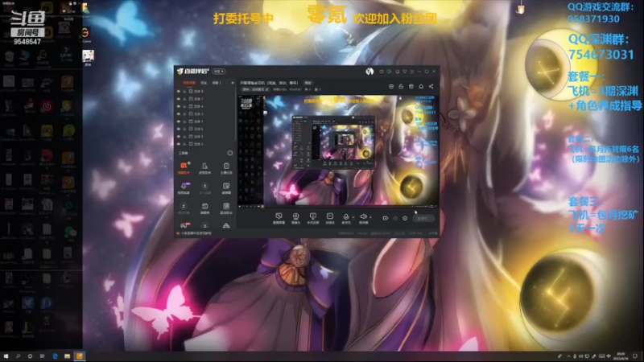Open the hamburger menu in the title bar

412,72
